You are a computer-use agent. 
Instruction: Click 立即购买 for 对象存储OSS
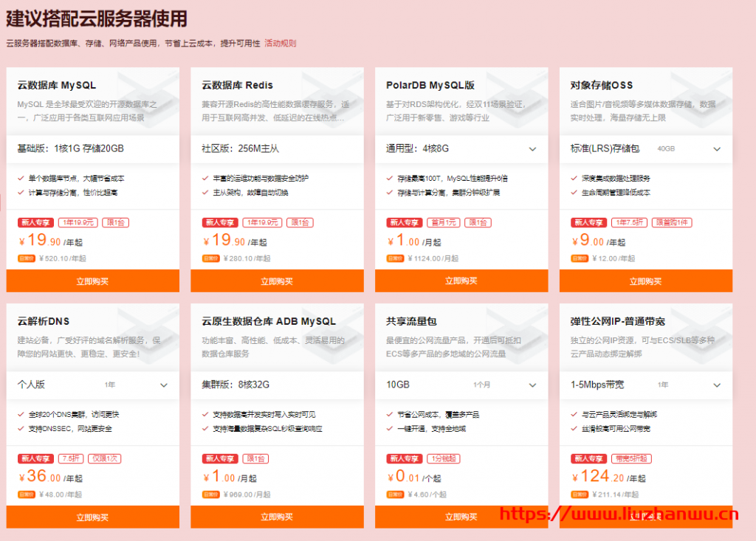pyautogui.click(x=646, y=281)
